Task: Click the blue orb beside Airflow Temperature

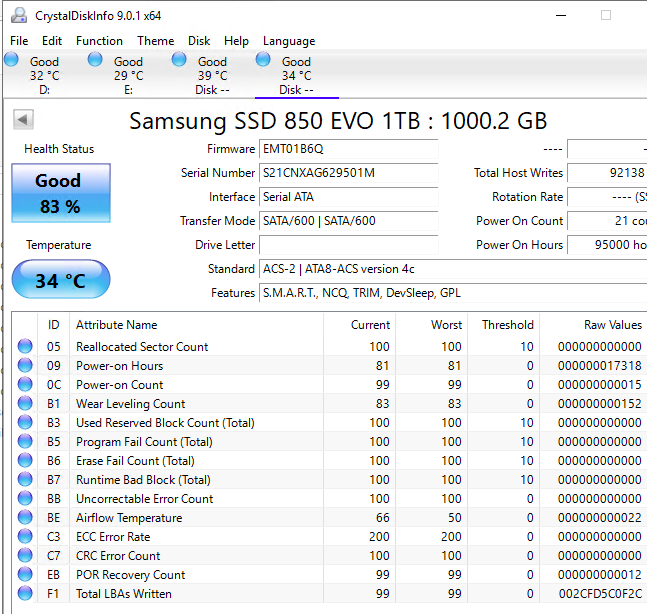Action: coord(25,518)
